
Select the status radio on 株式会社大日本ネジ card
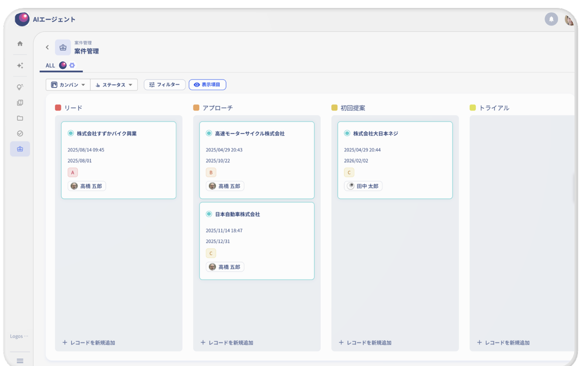[347, 133]
